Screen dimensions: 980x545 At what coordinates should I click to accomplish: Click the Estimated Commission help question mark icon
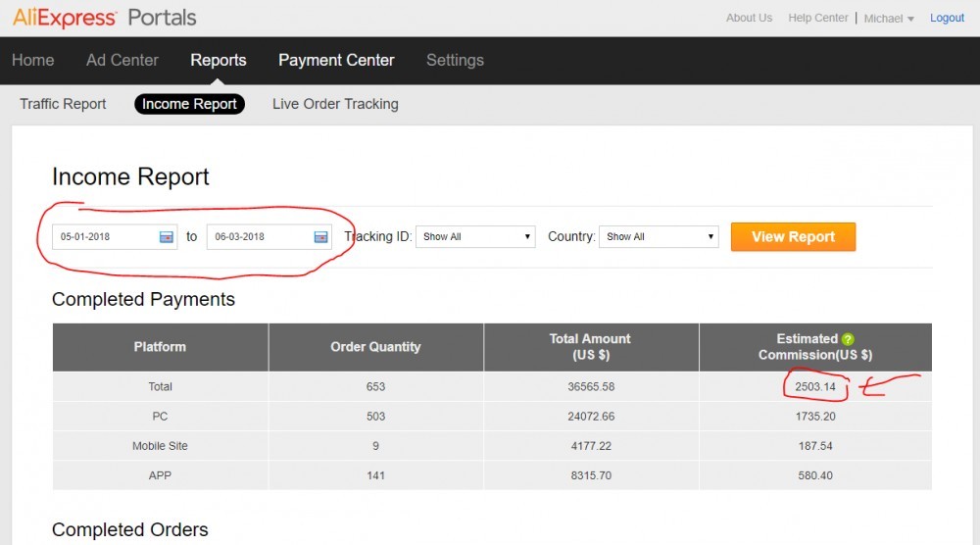click(848, 339)
